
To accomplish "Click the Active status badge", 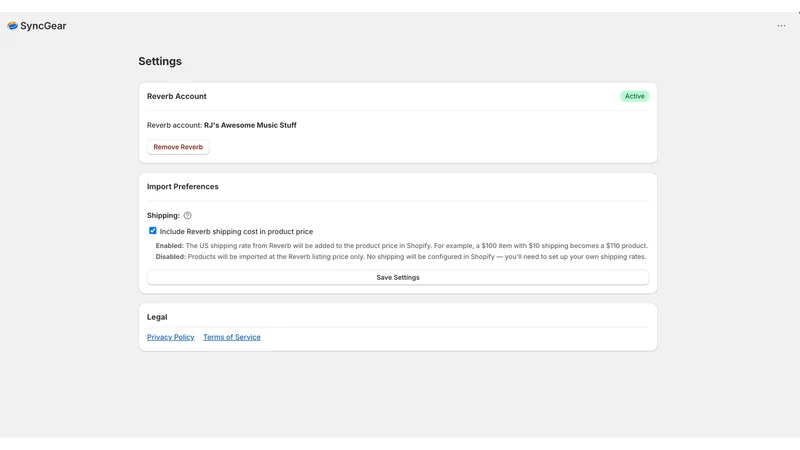I will click(x=634, y=96).
